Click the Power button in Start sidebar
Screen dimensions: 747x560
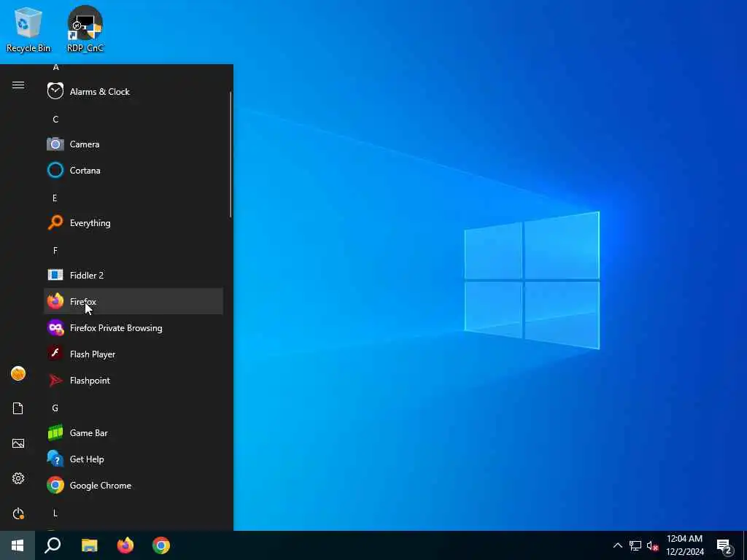pos(18,513)
